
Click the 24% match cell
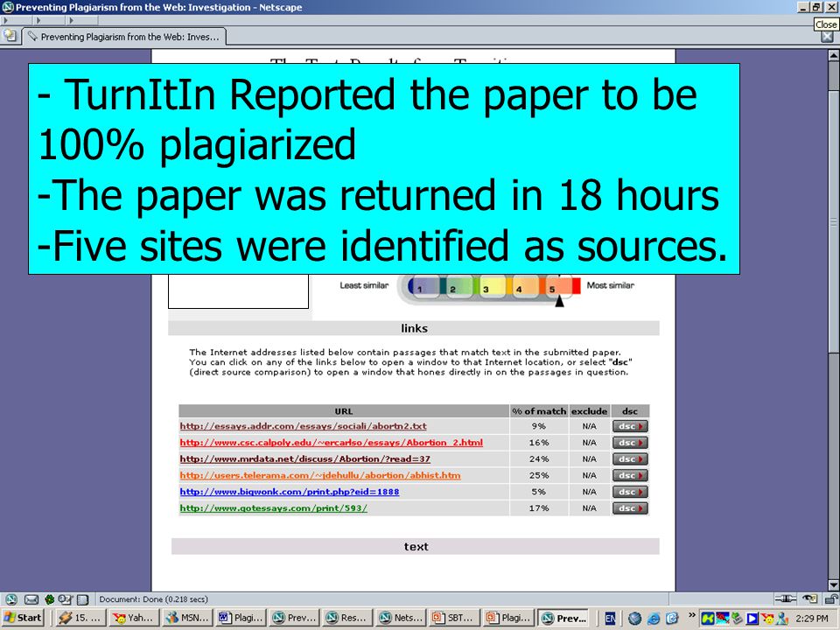coord(539,459)
